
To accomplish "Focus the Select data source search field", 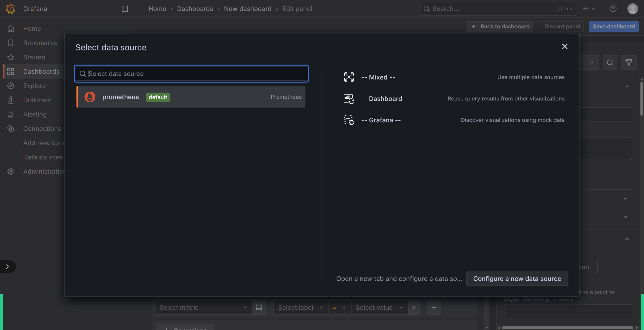I will point(191,74).
